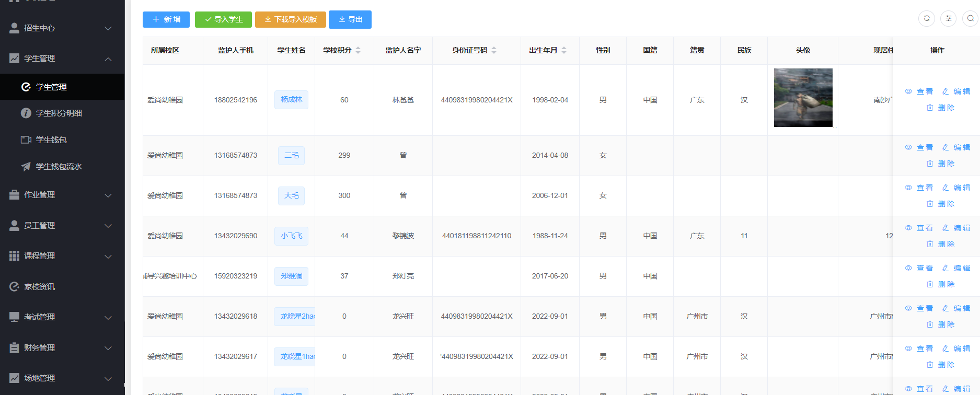This screenshot has width=980, height=395.
Task: Edit the 龙晓星2hao student row
Action: 956,308
